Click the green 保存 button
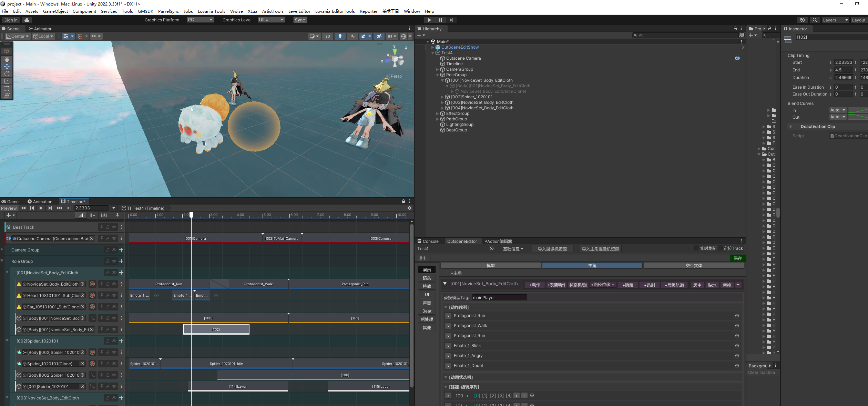This screenshot has height=406, width=868. (x=737, y=258)
